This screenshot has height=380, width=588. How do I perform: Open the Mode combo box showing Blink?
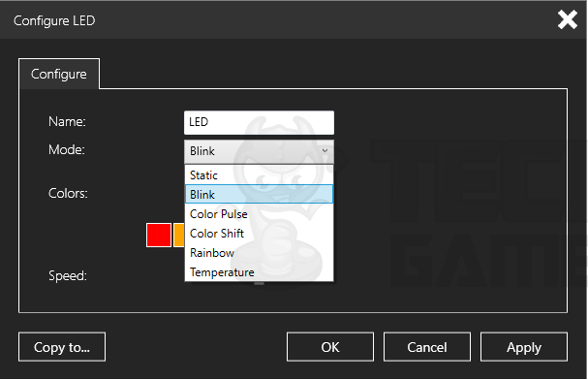(x=259, y=151)
